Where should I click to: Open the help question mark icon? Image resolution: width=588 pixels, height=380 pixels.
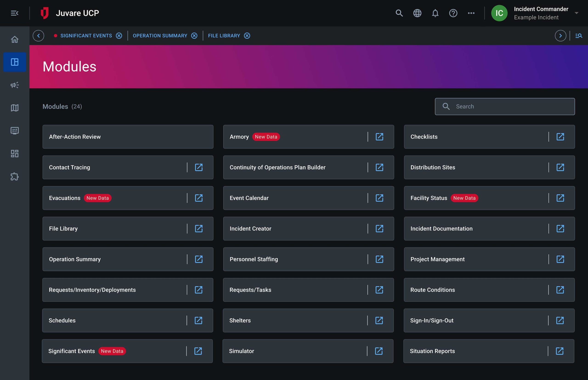tap(453, 13)
